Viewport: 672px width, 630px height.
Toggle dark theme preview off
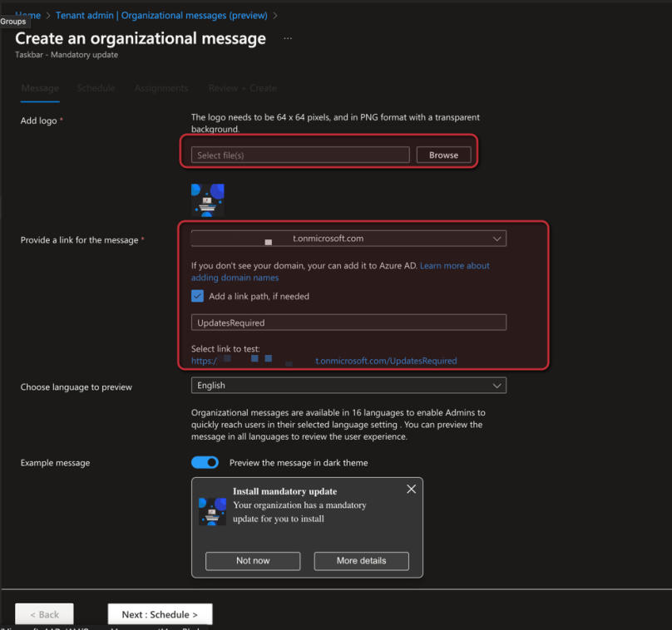pyautogui.click(x=205, y=462)
